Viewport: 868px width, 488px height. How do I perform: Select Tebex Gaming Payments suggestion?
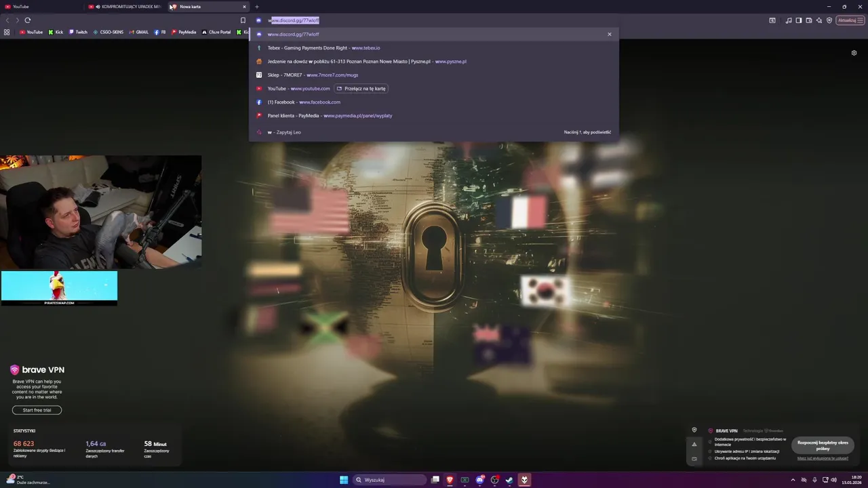point(434,48)
